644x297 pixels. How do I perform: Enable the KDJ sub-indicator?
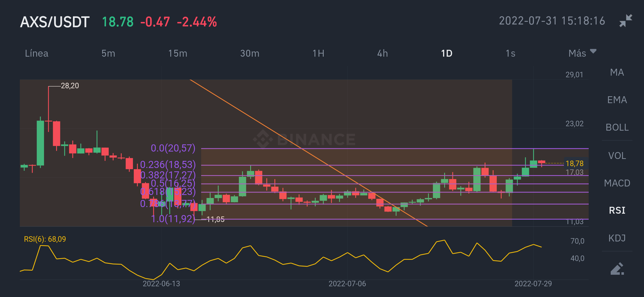click(x=617, y=238)
